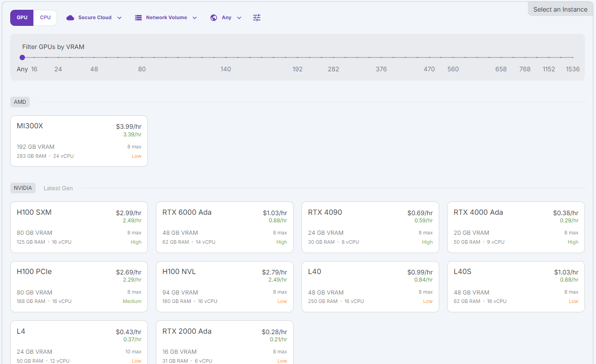Click the globe icon beside Any
This screenshot has width=596, height=364.
(x=213, y=17)
